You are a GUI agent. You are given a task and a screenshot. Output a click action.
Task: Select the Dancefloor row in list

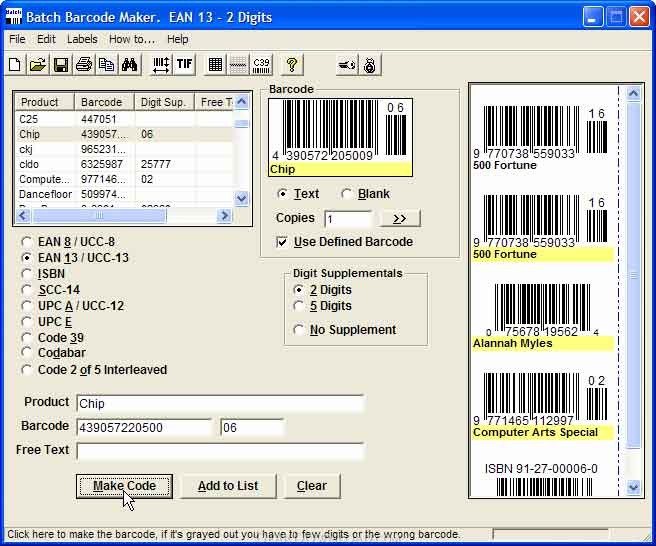pos(124,194)
